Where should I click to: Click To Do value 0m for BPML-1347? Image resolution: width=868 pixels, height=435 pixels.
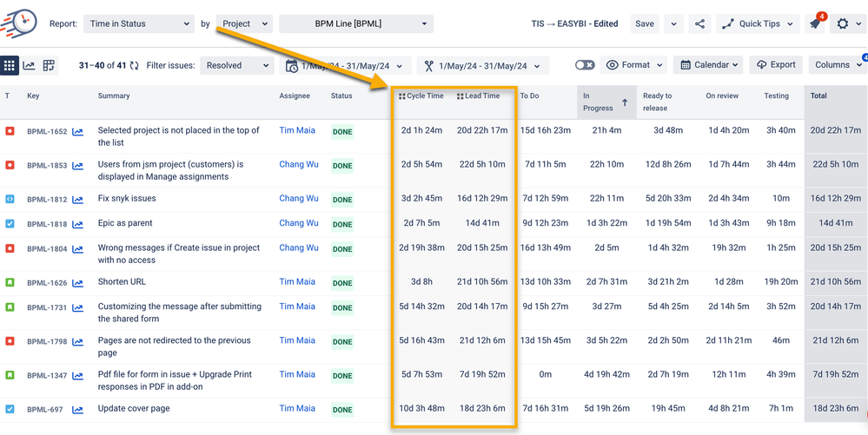546,375
